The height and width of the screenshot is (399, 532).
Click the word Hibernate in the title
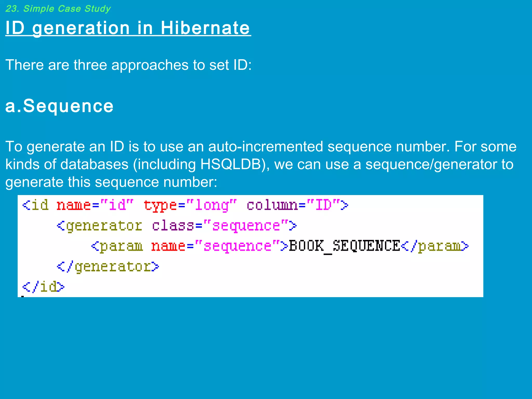click(x=205, y=28)
